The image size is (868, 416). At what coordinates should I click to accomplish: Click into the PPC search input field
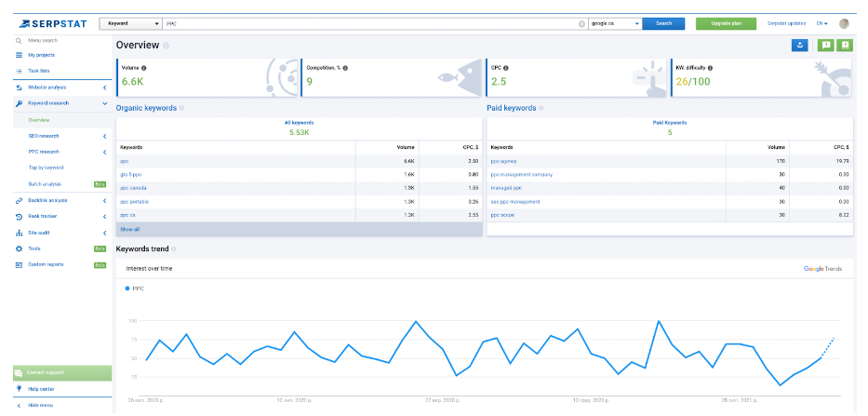click(x=372, y=23)
